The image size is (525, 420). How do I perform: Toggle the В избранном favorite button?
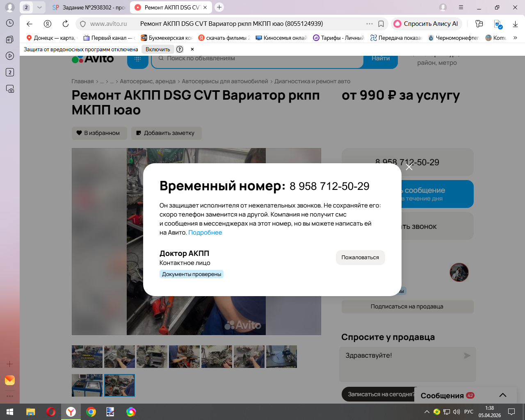coord(99,133)
